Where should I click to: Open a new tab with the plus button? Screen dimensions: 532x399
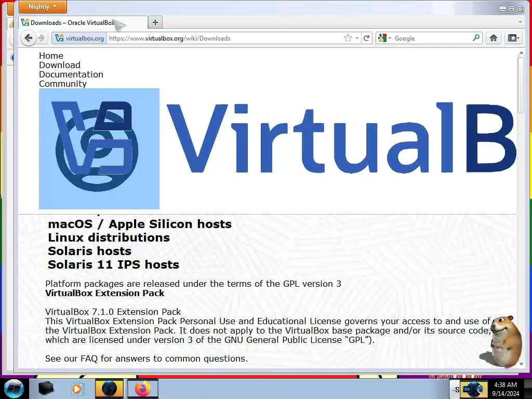(155, 22)
